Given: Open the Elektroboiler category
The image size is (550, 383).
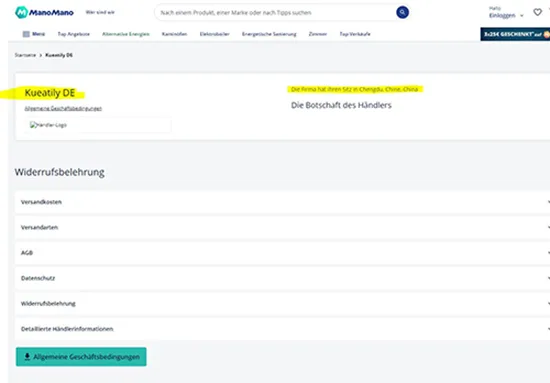Looking at the screenshot, I should click(215, 34).
